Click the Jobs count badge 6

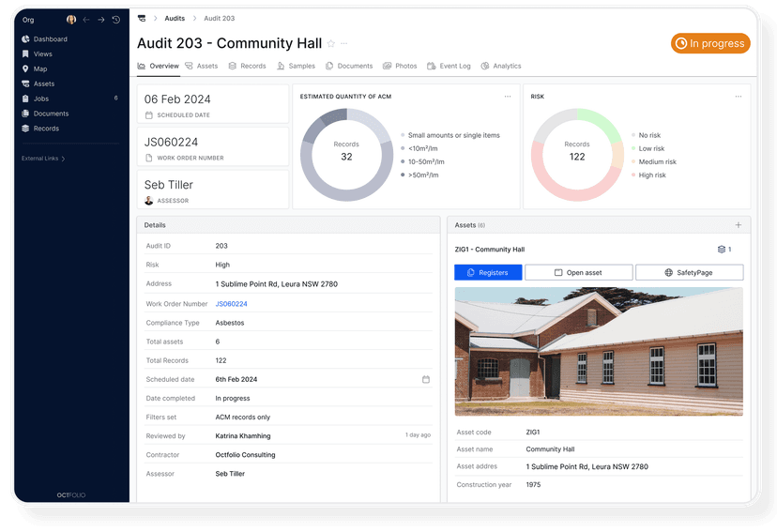click(x=116, y=99)
